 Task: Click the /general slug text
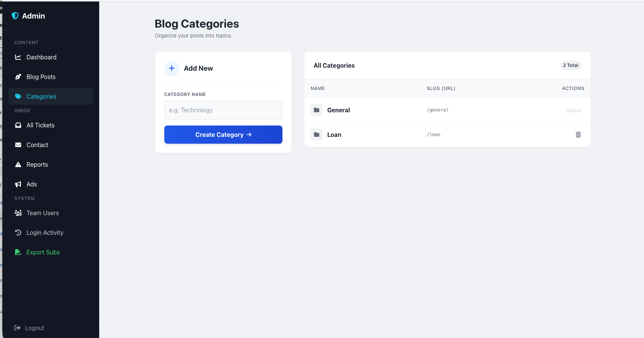click(x=438, y=110)
